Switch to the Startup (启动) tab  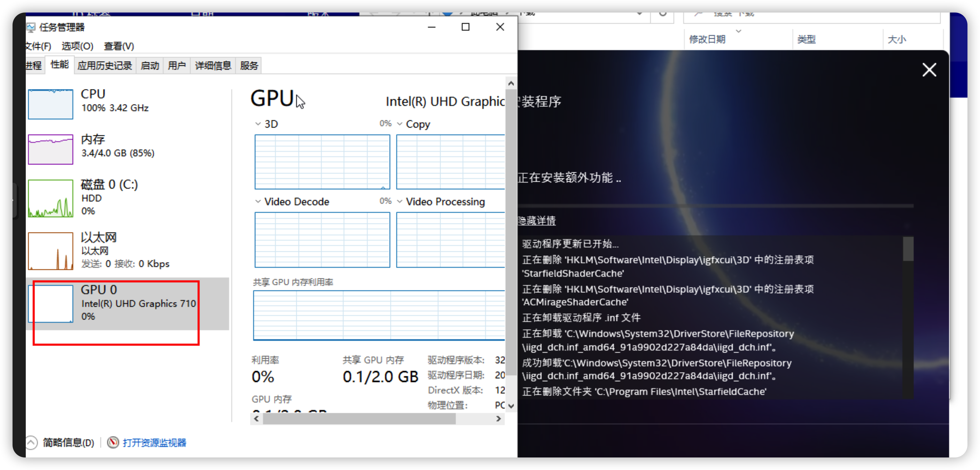point(149,66)
